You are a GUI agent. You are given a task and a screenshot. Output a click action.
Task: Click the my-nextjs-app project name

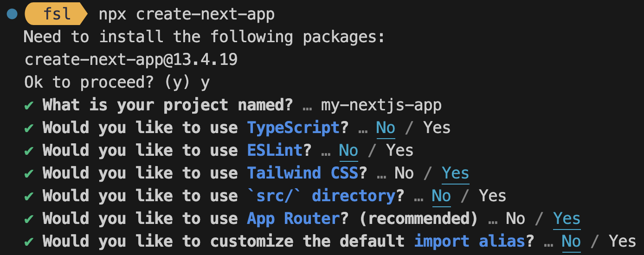pos(381,106)
